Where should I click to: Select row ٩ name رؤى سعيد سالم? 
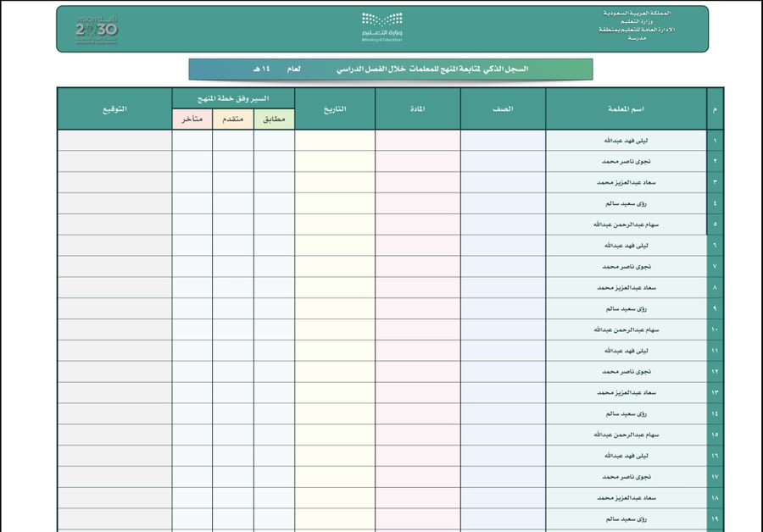pyautogui.click(x=626, y=308)
